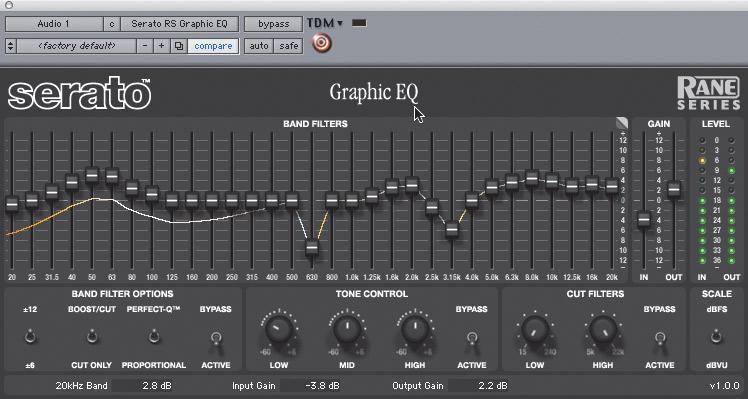The width and height of the screenshot is (748, 399).
Task: Open the Serato RS Graphic EQ plugin selector
Action: (x=180, y=24)
